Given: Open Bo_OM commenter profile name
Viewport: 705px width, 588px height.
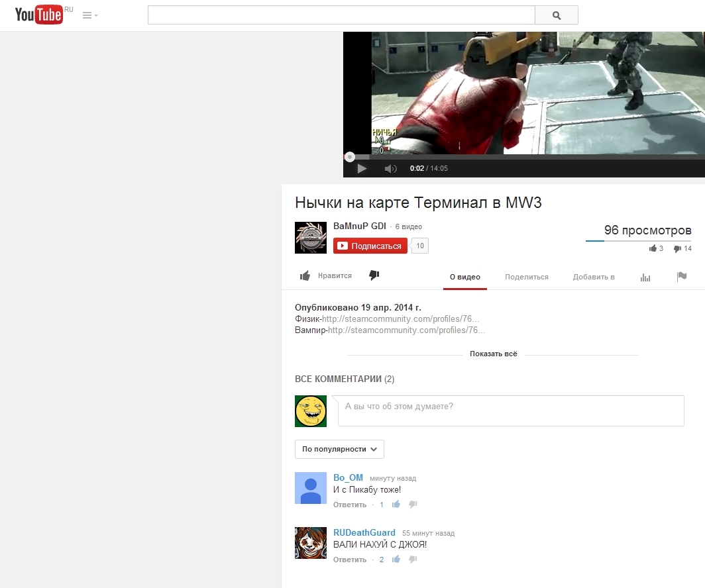Looking at the screenshot, I should pyautogui.click(x=348, y=477).
